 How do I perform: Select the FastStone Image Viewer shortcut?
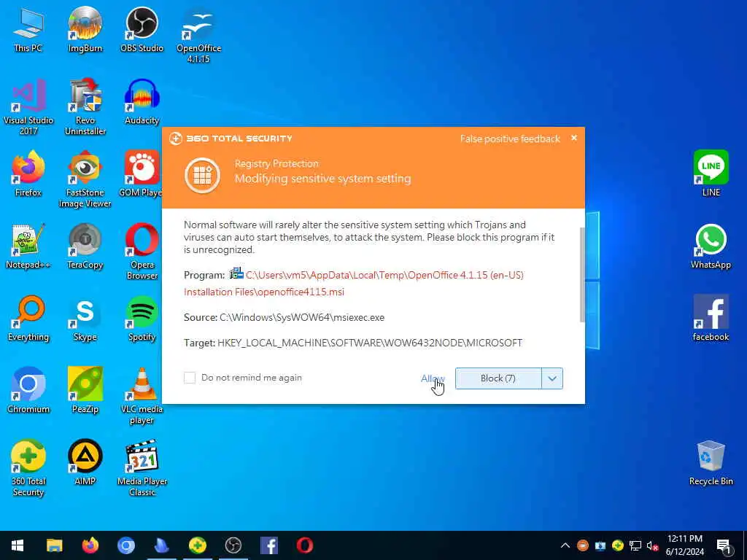pyautogui.click(x=85, y=179)
